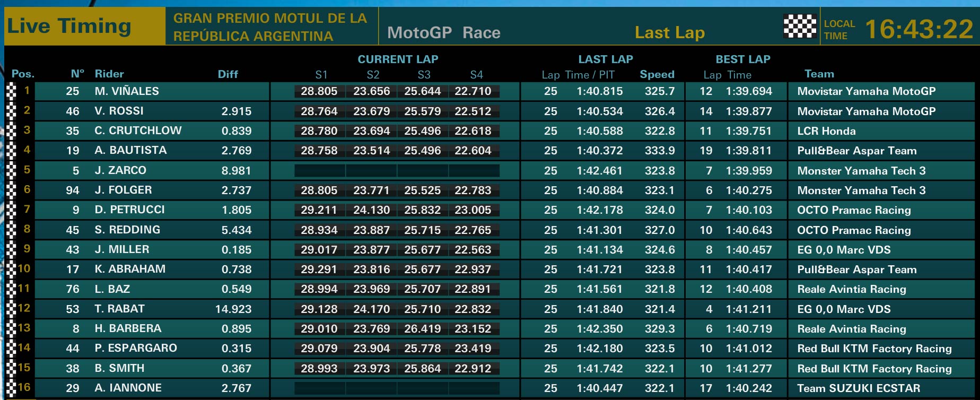Click the Speed column header
Image resolution: width=980 pixels, height=400 pixels.
pos(657,74)
